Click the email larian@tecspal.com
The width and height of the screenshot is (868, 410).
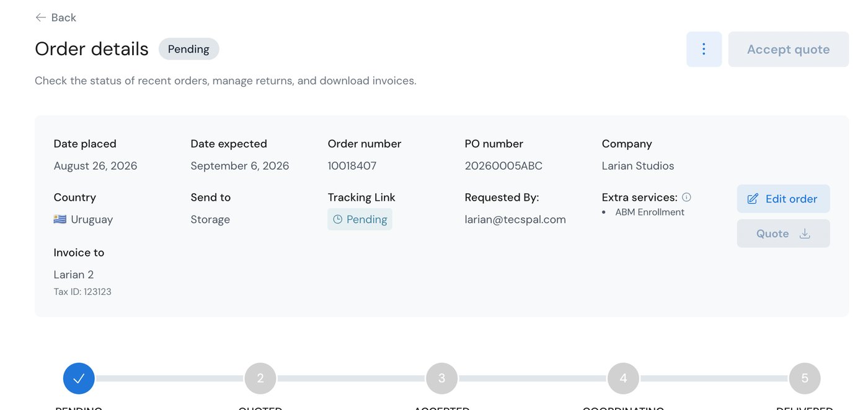click(515, 219)
